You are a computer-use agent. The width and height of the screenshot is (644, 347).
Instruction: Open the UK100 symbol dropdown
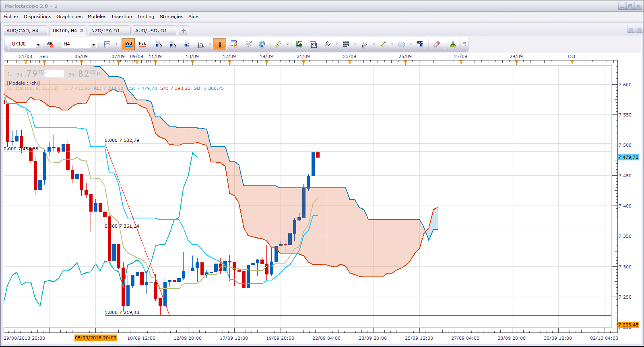click(x=38, y=45)
